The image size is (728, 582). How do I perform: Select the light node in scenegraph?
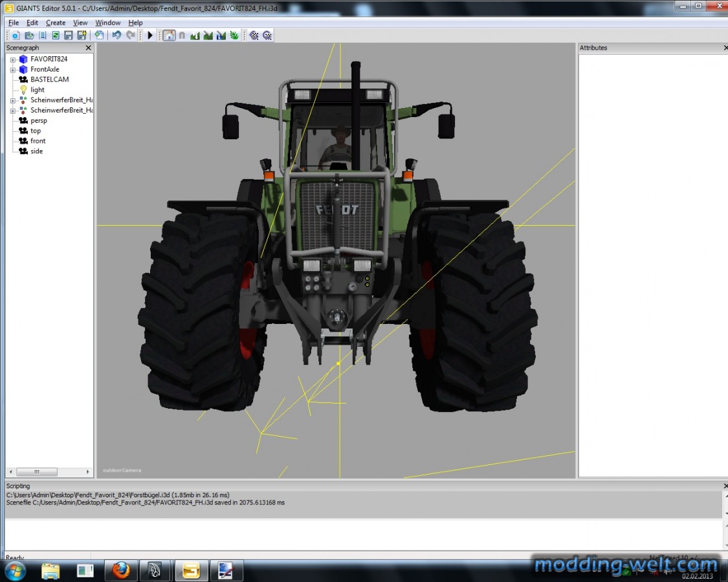pyautogui.click(x=37, y=90)
